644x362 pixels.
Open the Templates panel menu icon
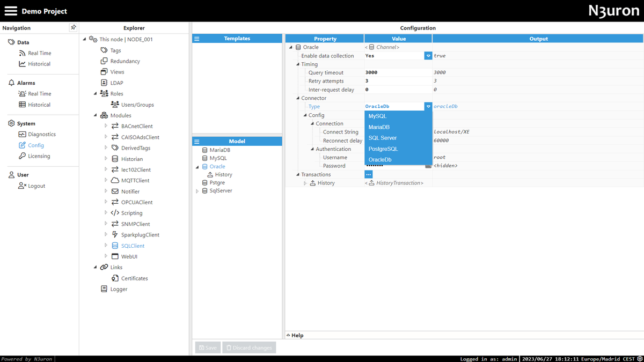[197, 39]
